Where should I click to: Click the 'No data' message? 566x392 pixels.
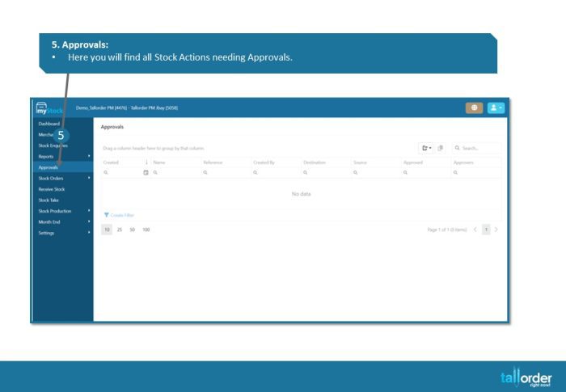(301, 194)
